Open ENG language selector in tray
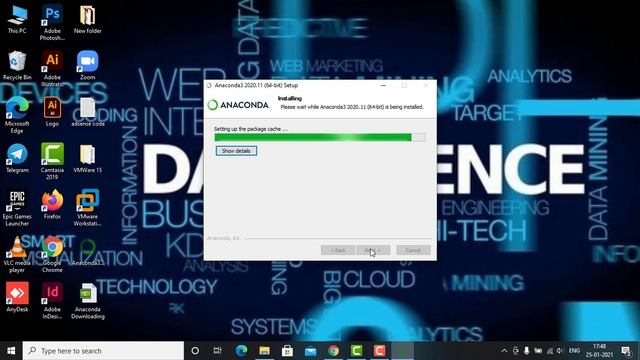Viewport: 640px width, 360px height. [574, 351]
